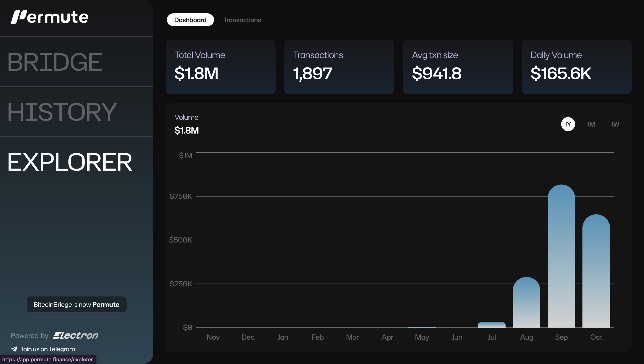Click the small July volume bar
The width and height of the screenshot is (644, 364).
pyautogui.click(x=492, y=325)
